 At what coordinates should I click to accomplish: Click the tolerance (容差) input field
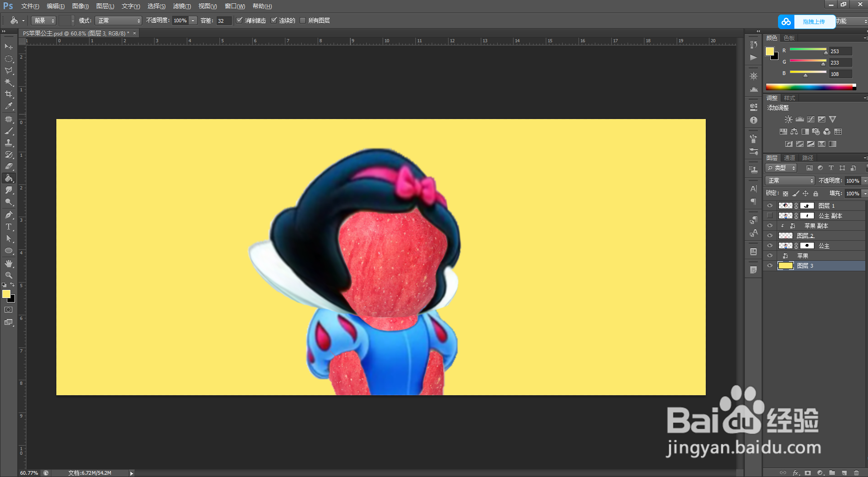224,20
